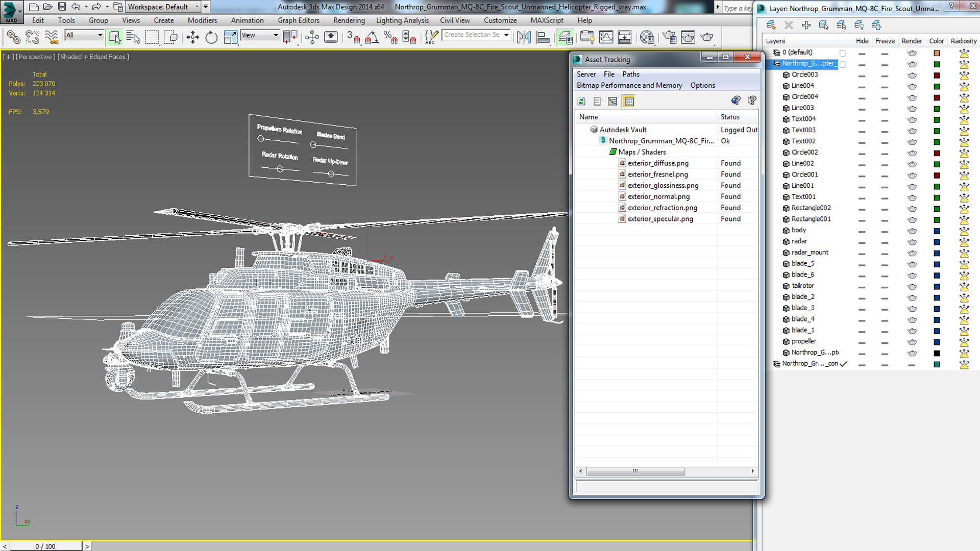Sort Asset Tracking by Status column
This screenshot has height=551, width=980.
click(738, 117)
